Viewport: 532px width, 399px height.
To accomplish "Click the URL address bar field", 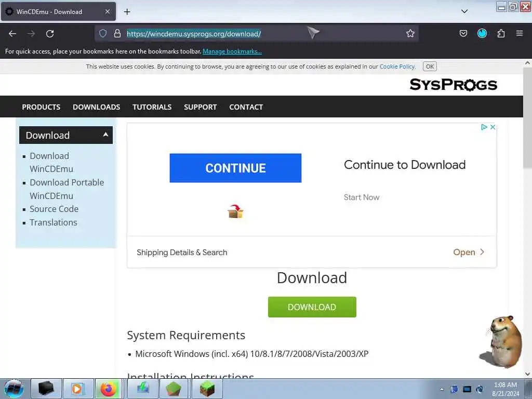I will (257, 34).
